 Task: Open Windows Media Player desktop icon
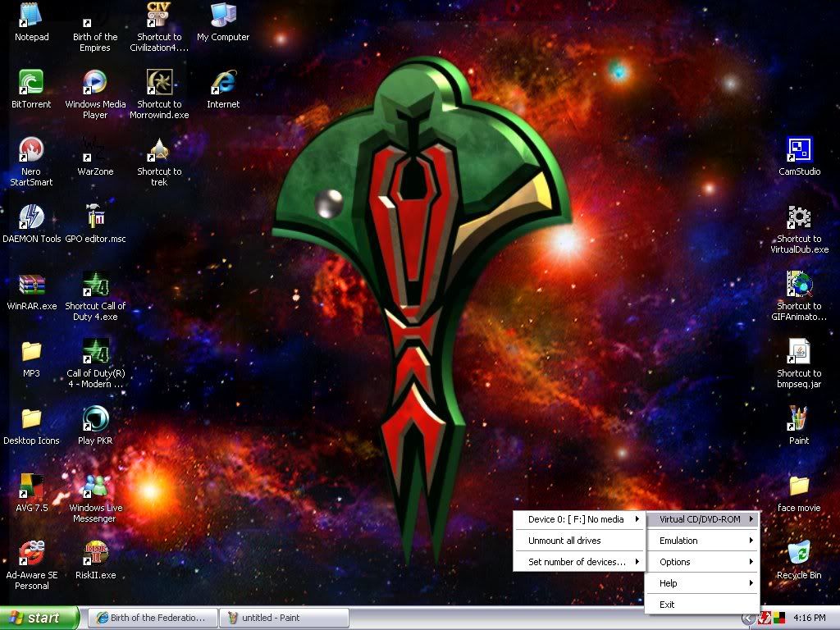[95, 82]
